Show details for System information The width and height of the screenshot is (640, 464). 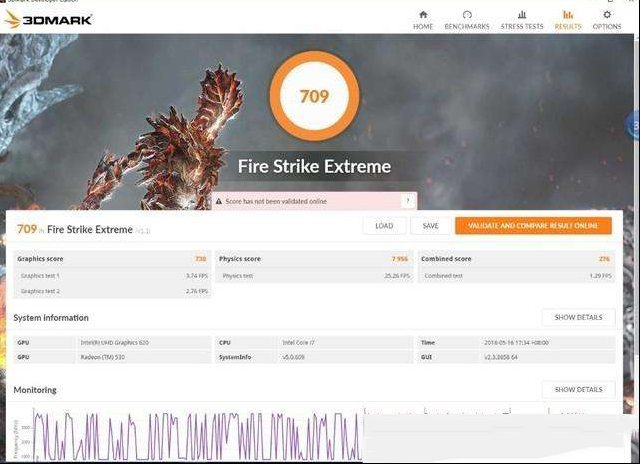click(578, 317)
